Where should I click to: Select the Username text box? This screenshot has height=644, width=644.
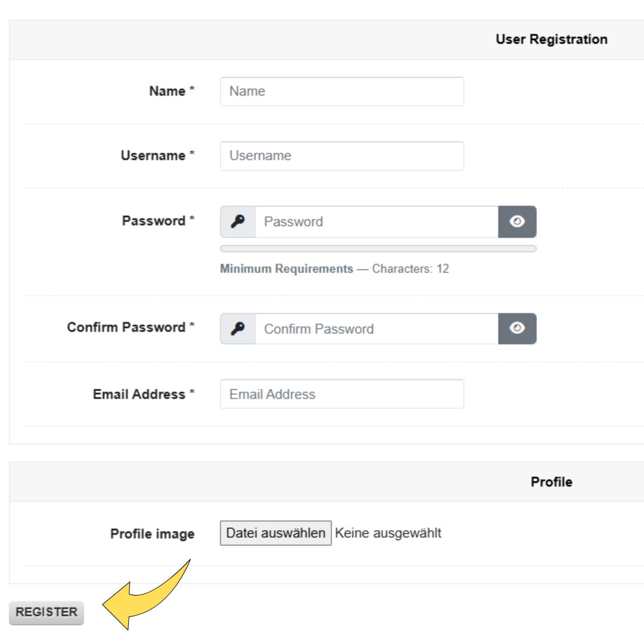coord(342,156)
